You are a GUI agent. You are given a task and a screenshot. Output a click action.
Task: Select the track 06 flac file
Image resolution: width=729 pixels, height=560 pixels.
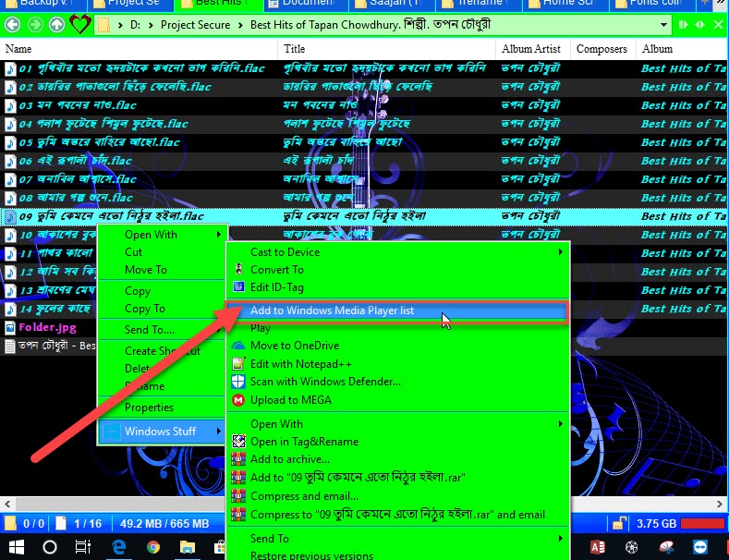point(76,161)
